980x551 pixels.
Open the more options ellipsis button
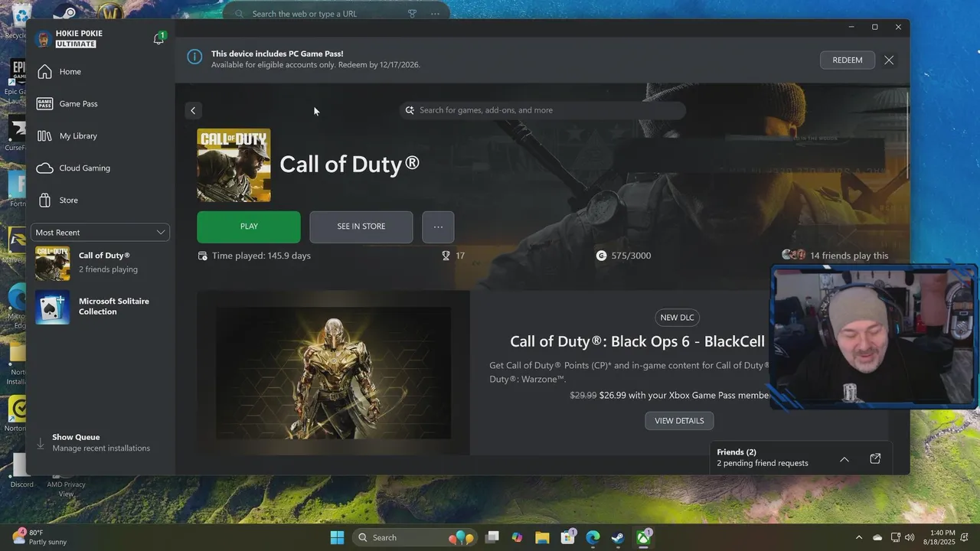438,227
